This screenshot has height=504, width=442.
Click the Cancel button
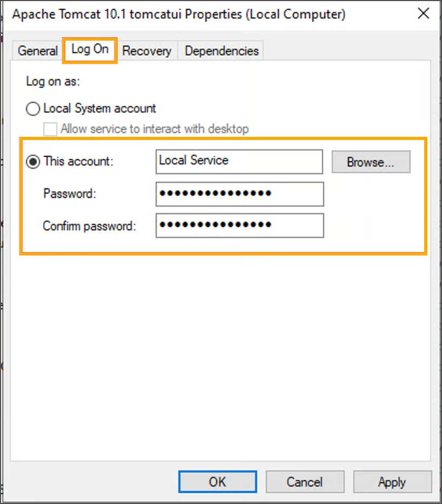[x=305, y=481]
